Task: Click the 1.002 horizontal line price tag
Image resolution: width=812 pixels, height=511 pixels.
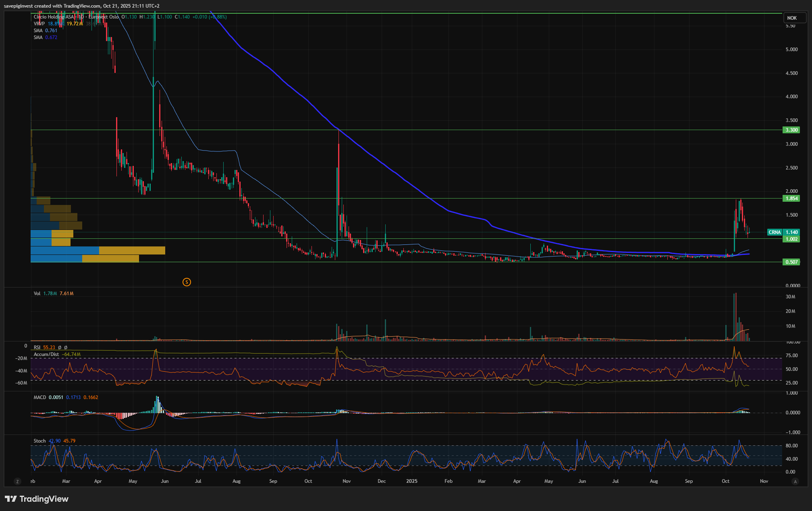Action: coord(791,239)
